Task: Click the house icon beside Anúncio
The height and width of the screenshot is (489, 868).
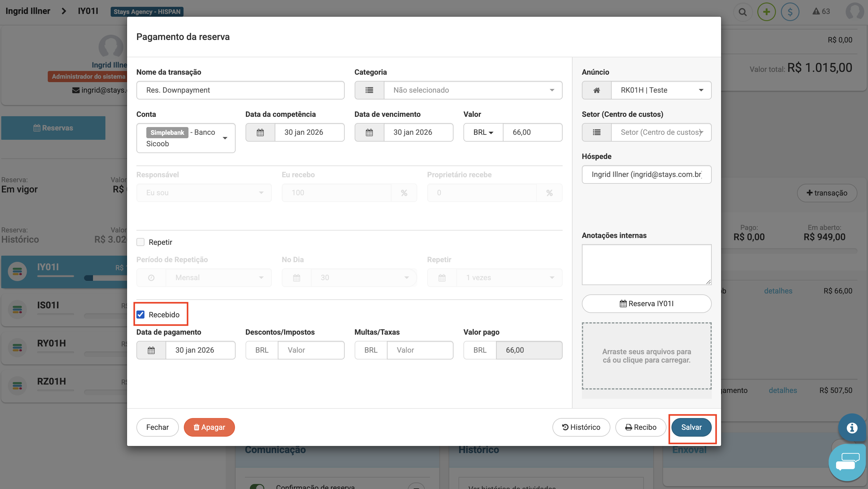Action: (596, 90)
